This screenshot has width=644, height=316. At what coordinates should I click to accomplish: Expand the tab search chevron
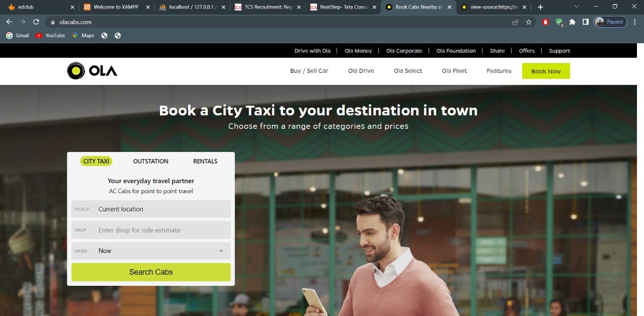click(x=577, y=7)
